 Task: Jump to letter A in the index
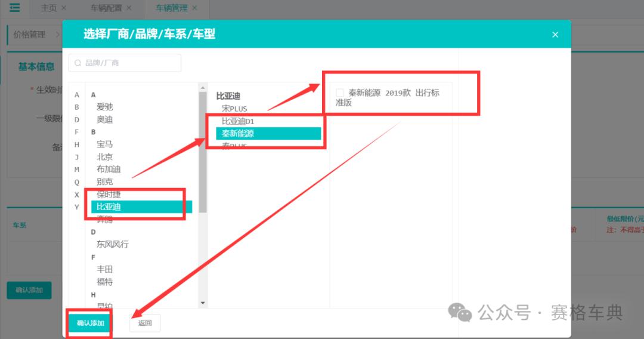77,95
